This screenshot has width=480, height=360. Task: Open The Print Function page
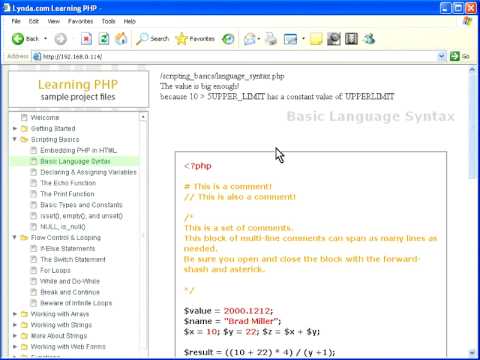click(x=67, y=194)
